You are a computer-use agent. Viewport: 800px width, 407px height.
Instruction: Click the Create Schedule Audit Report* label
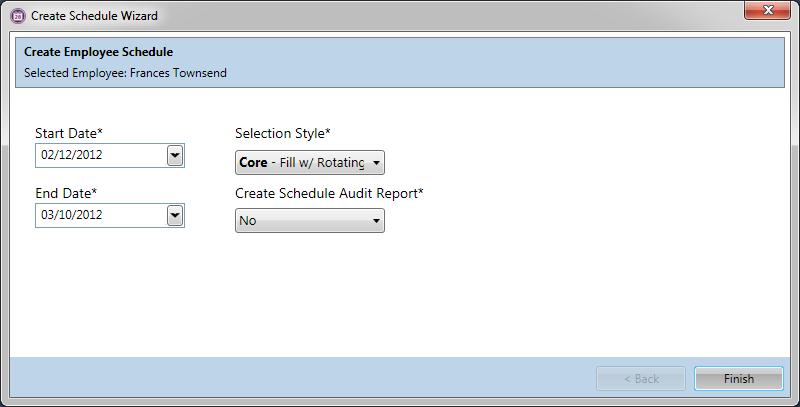[329, 193]
